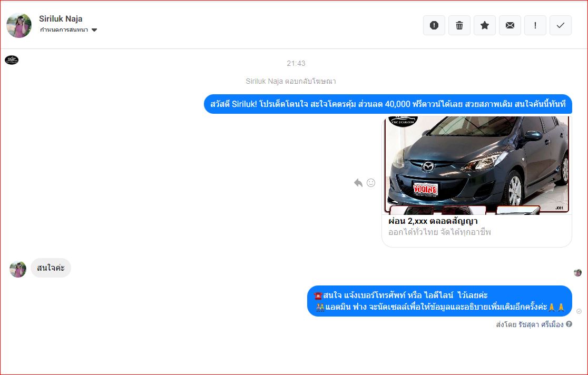Click customer avatar beside สนใจค่ะ message
This screenshot has width=588, height=375.
point(18,269)
